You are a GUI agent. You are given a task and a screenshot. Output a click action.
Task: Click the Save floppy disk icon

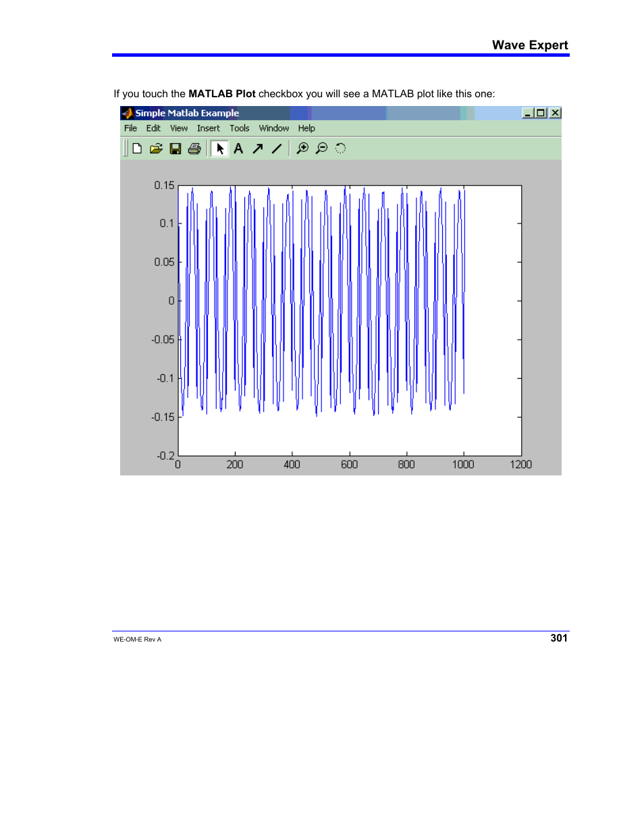(x=176, y=149)
